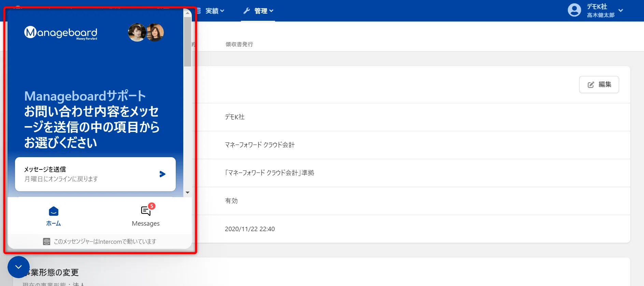Click the ホーム house icon in messenger

point(54,211)
